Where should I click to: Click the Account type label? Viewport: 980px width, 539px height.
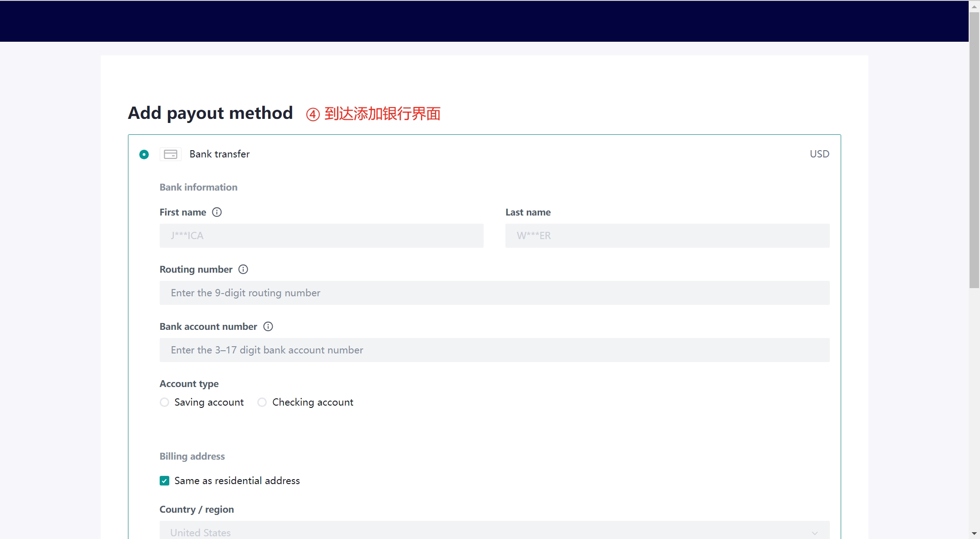(x=189, y=383)
